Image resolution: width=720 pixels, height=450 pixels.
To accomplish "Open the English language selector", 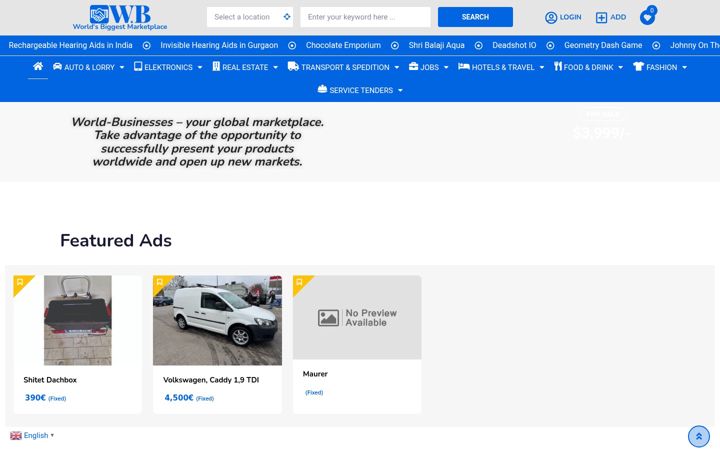I will 32,435.
